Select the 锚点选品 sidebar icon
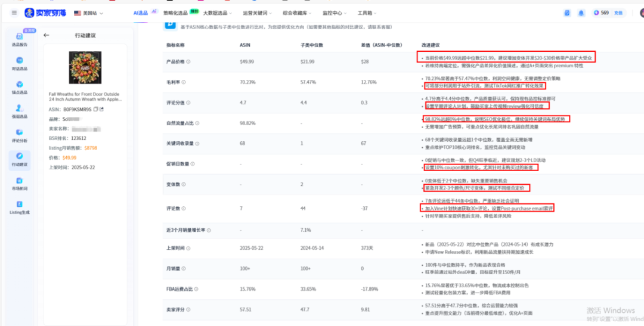644x326 pixels. [x=19, y=87]
